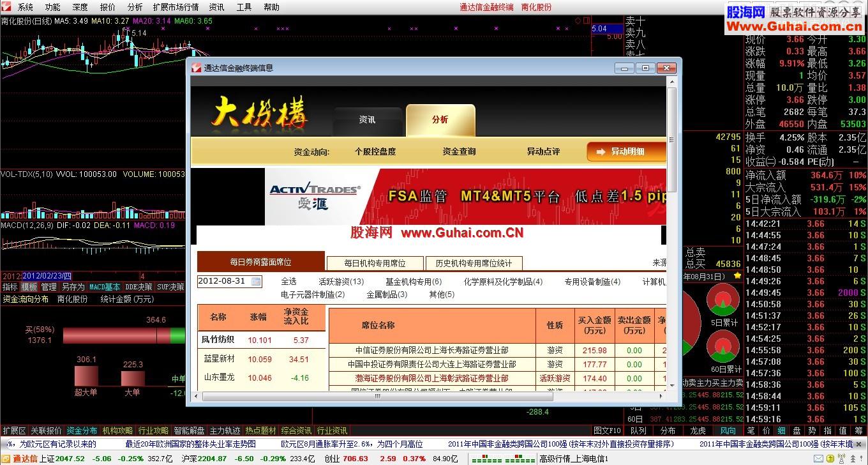Filter by 专用设备制造(4)

(592, 282)
